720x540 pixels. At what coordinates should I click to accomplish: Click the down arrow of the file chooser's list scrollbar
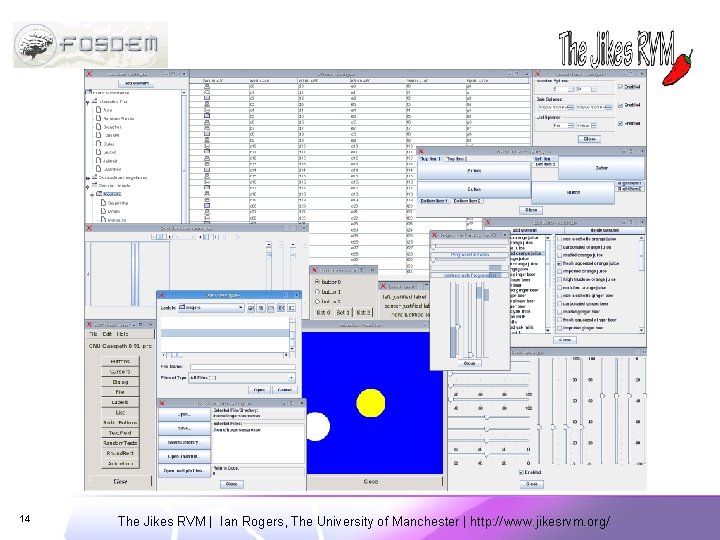292,349
